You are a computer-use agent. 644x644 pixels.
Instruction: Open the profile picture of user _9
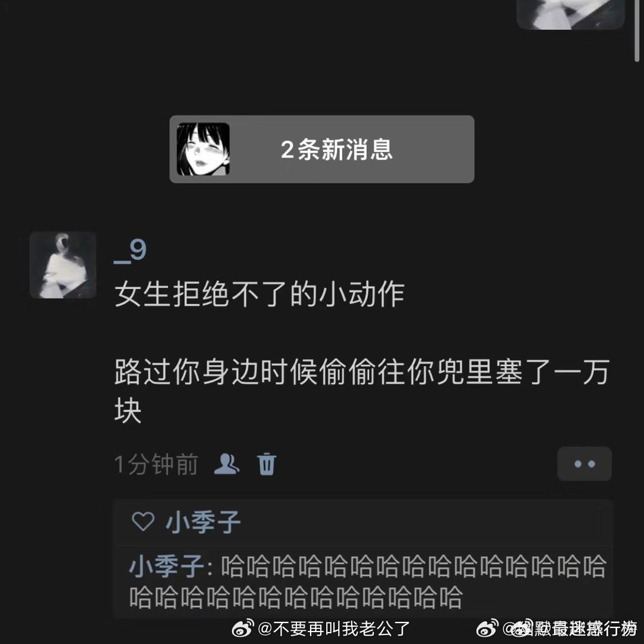[63, 265]
